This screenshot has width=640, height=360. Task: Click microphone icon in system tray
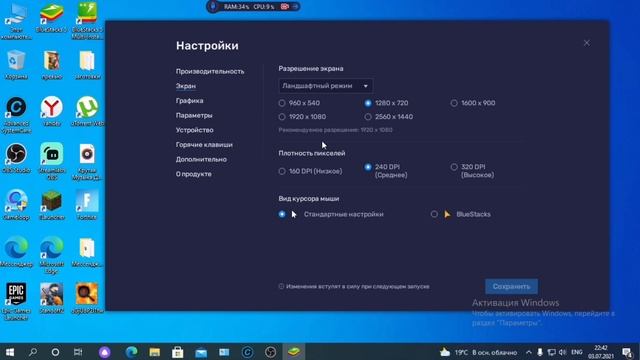click(540, 352)
